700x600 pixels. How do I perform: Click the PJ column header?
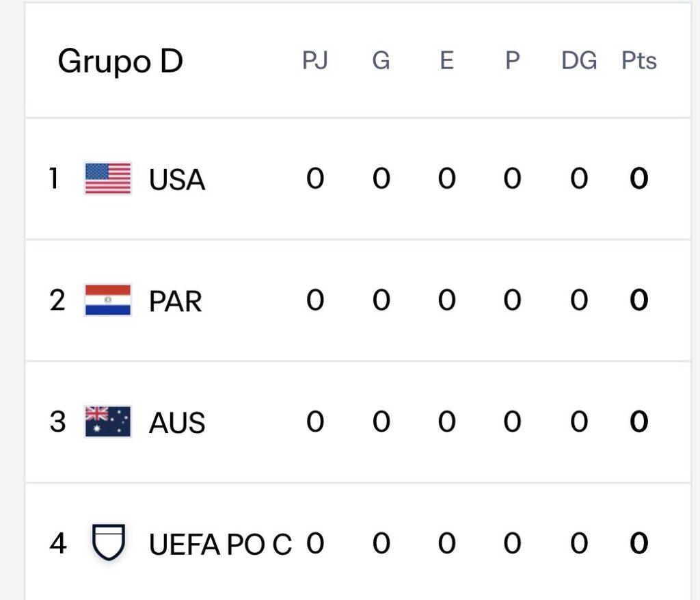pos(314,61)
